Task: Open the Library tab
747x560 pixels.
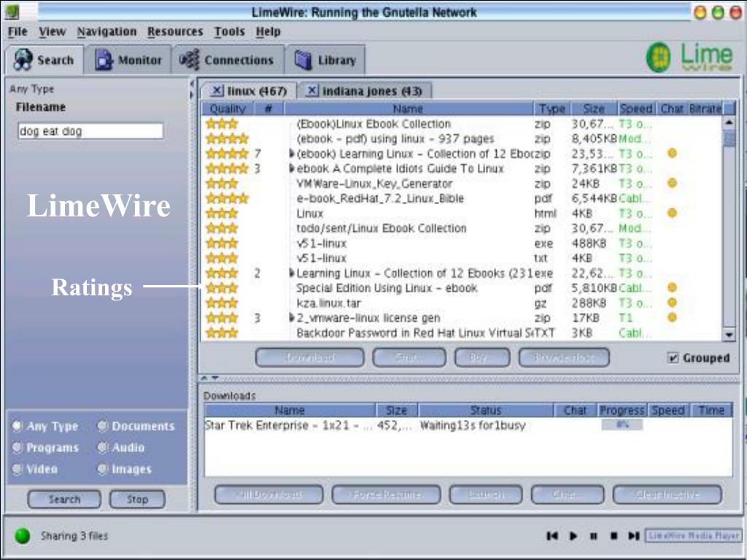Action: click(x=325, y=60)
